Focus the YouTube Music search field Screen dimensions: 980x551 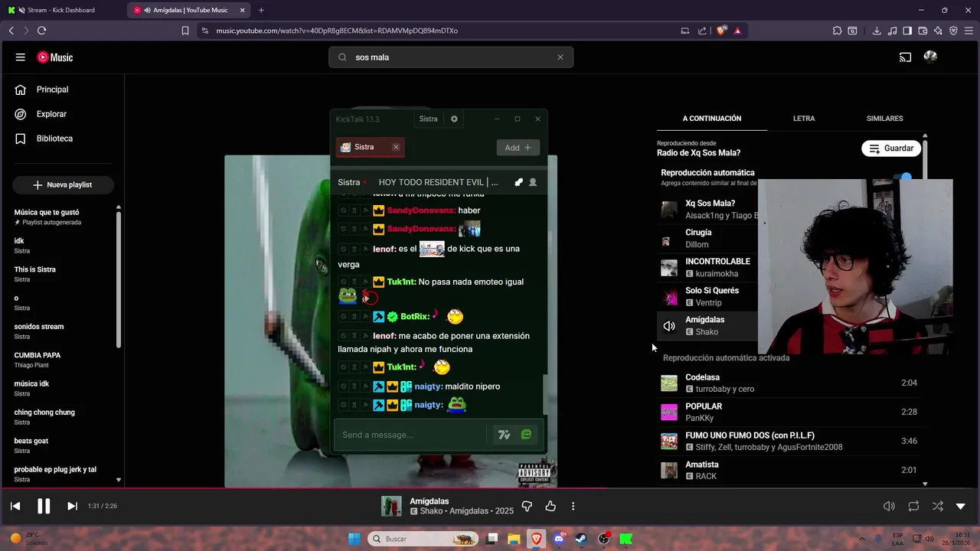(x=452, y=57)
